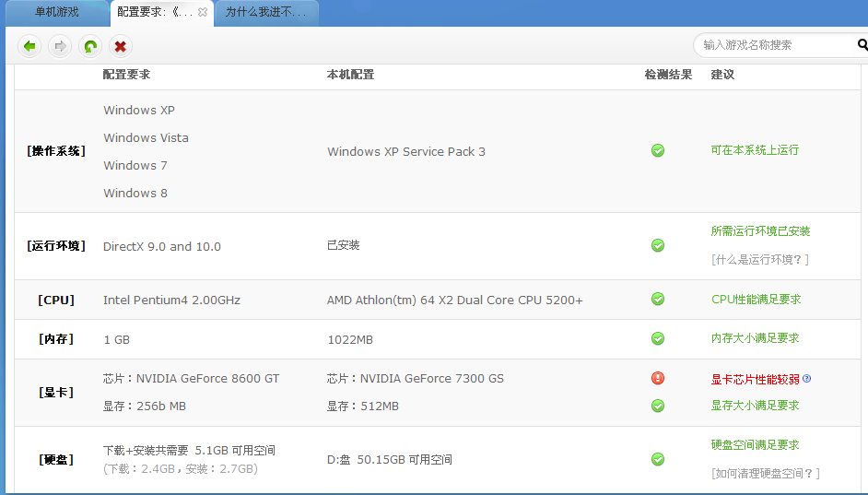Reload the page with refresh icon
This screenshot has width=868, height=495.
coord(90,46)
